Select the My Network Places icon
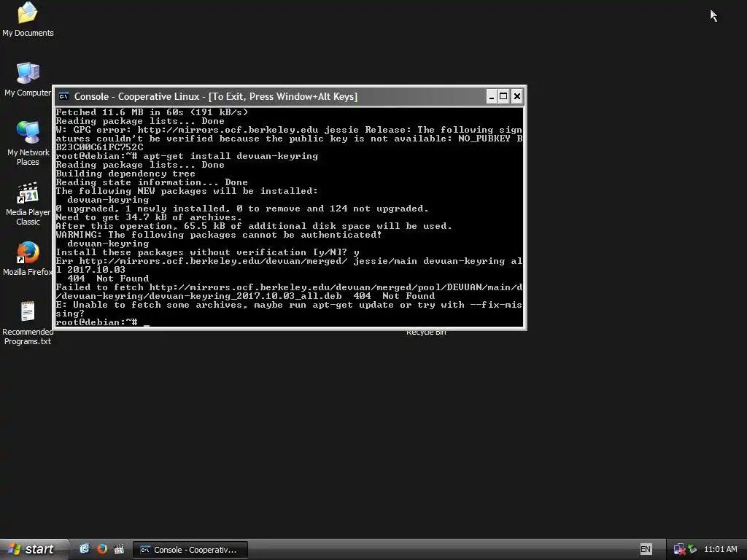The width and height of the screenshot is (747, 560). coord(28,143)
